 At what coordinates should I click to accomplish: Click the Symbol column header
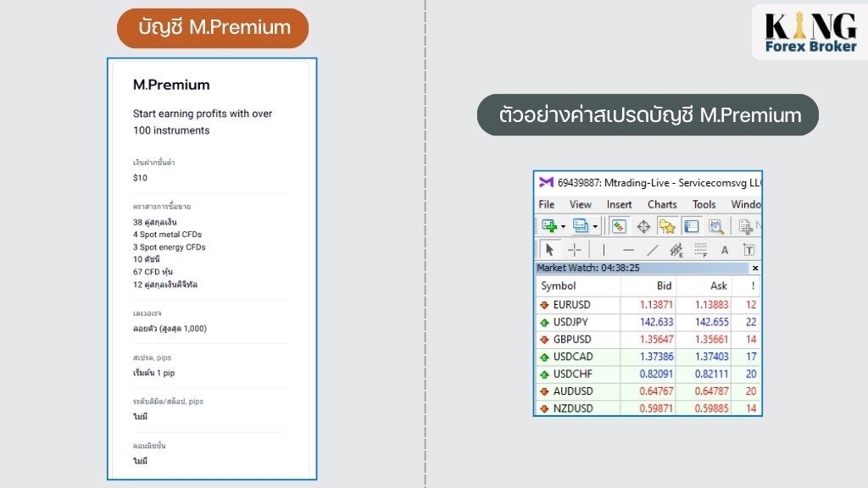click(x=578, y=286)
